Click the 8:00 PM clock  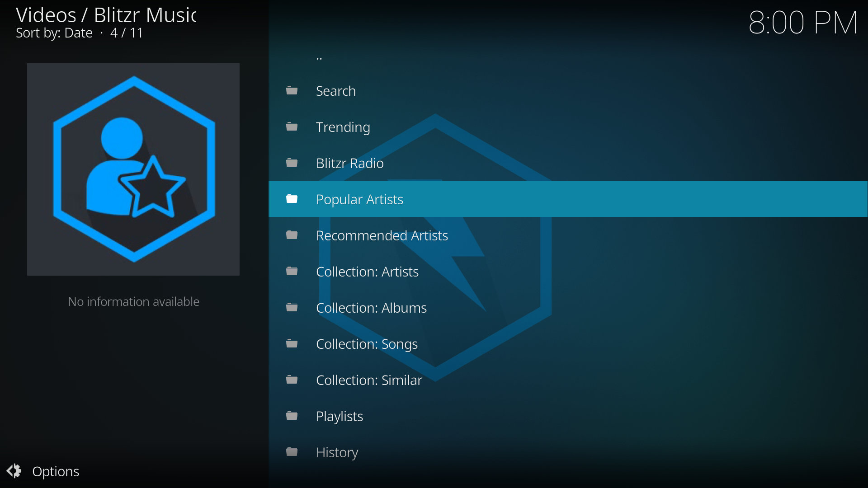(x=802, y=23)
